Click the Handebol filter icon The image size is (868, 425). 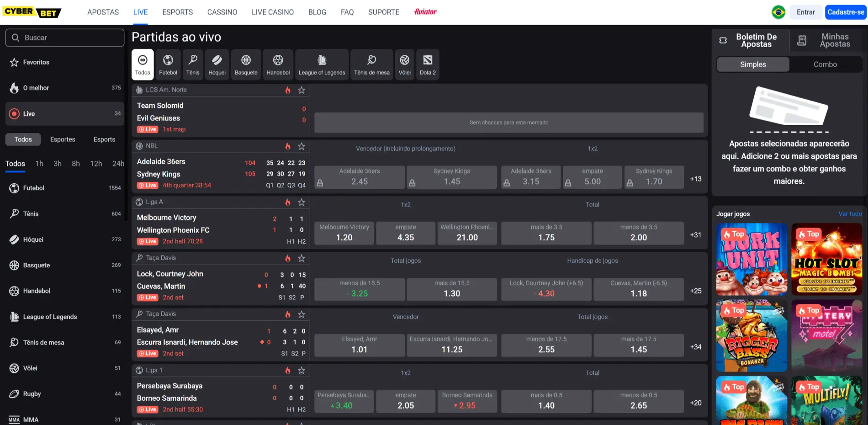click(278, 64)
